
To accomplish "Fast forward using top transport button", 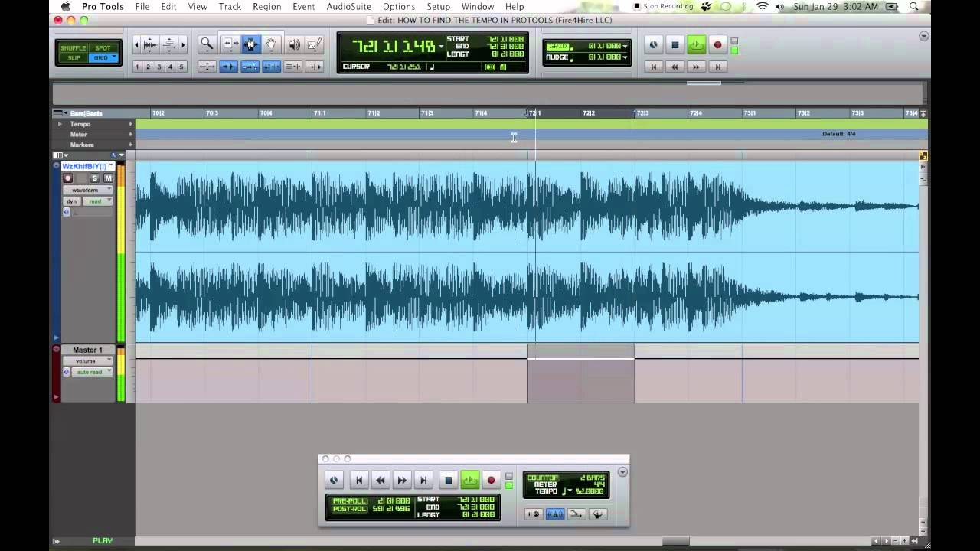I will [x=696, y=67].
